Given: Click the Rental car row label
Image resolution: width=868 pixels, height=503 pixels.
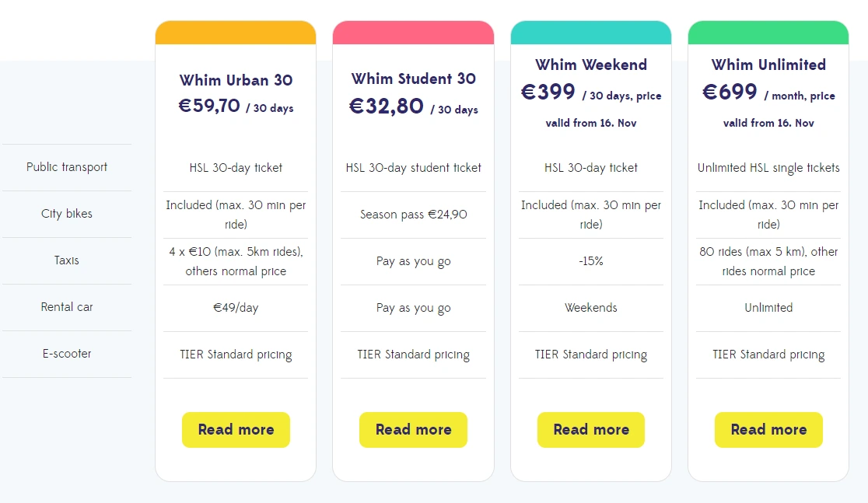Looking at the screenshot, I should coord(67,306).
